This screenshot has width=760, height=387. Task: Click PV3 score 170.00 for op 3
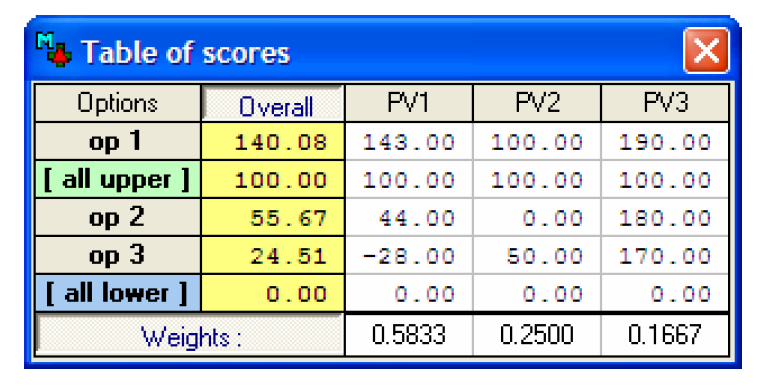click(x=665, y=255)
